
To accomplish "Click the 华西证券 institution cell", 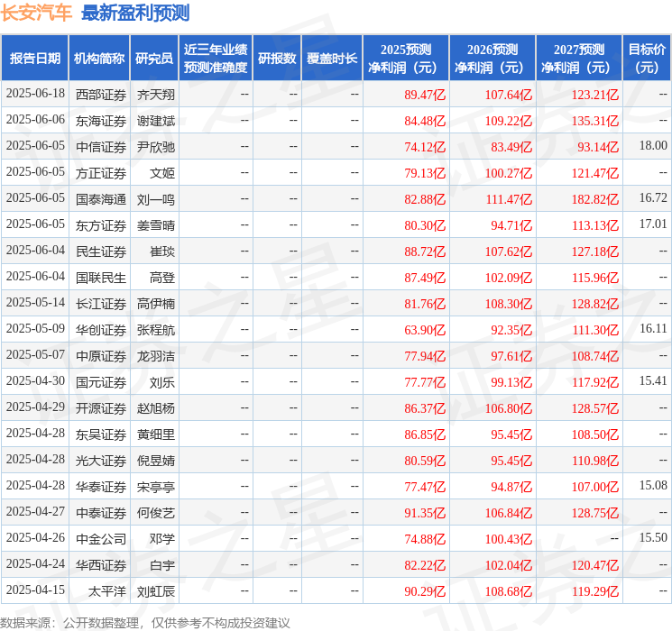I will tap(101, 565).
